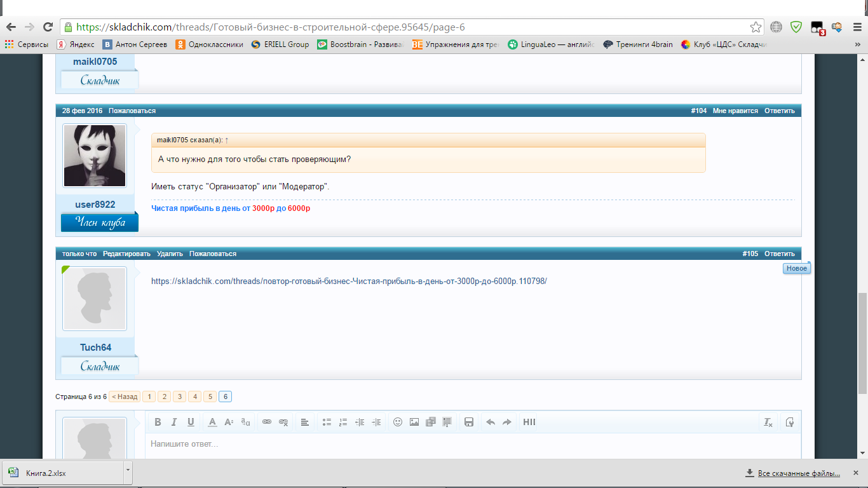Open the text alignment menu
Image resolution: width=868 pixels, height=488 pixels.
pos(305,422)
